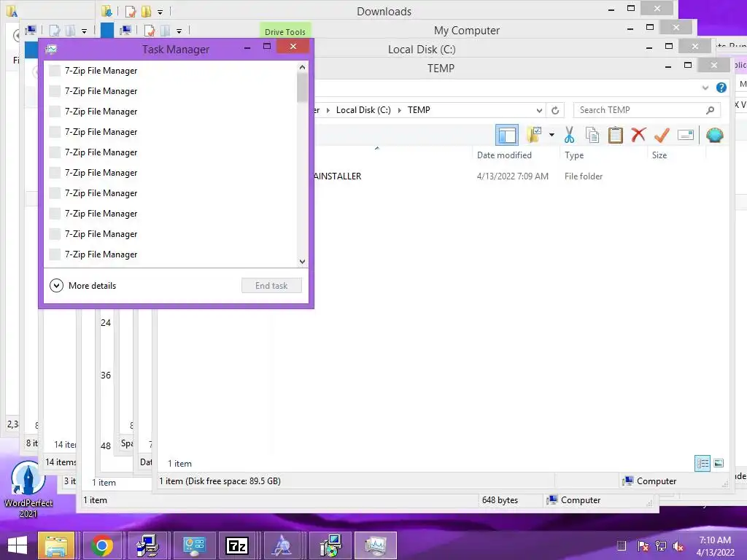The width and height of the screenshot is (747, 560).
Task: Click the End task button
Action: (271, 286)
